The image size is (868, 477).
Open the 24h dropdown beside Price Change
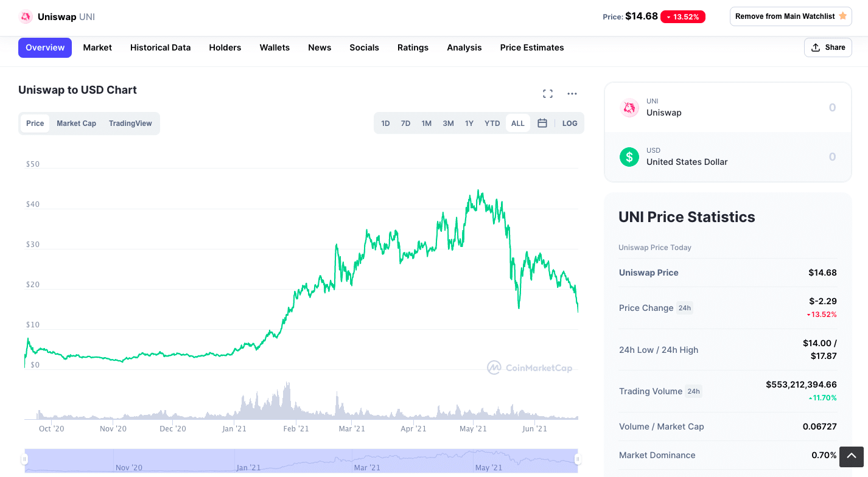click(685, 308)
